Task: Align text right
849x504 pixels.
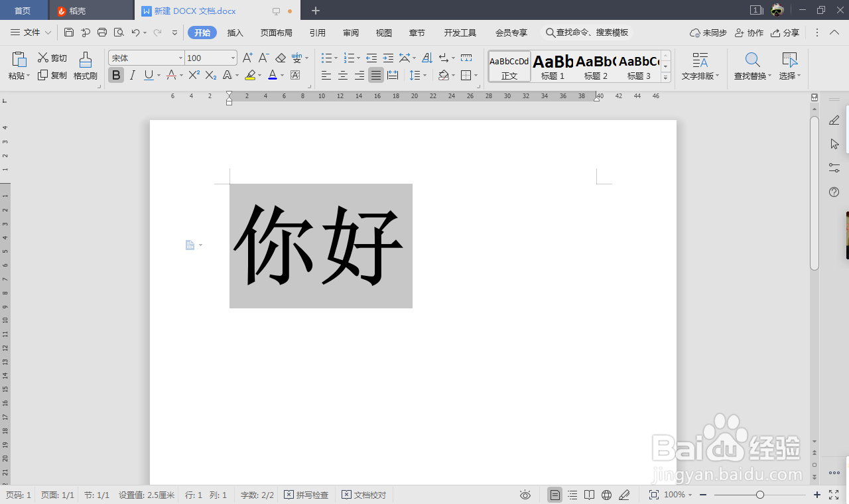Action: (x=359, y=76)
